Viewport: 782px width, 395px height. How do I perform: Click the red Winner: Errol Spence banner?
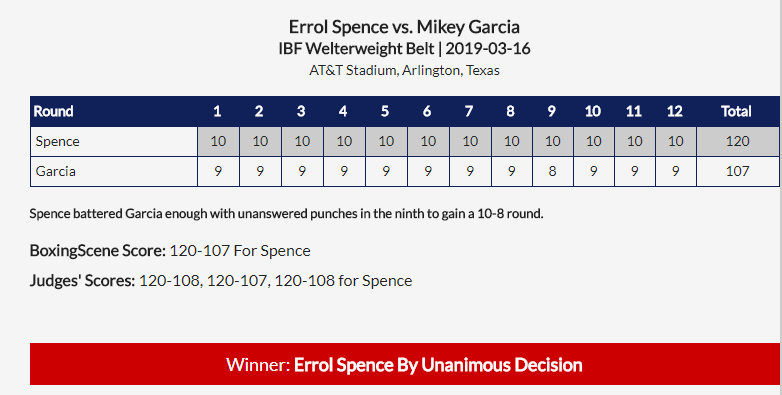click(x=404, y=364)
